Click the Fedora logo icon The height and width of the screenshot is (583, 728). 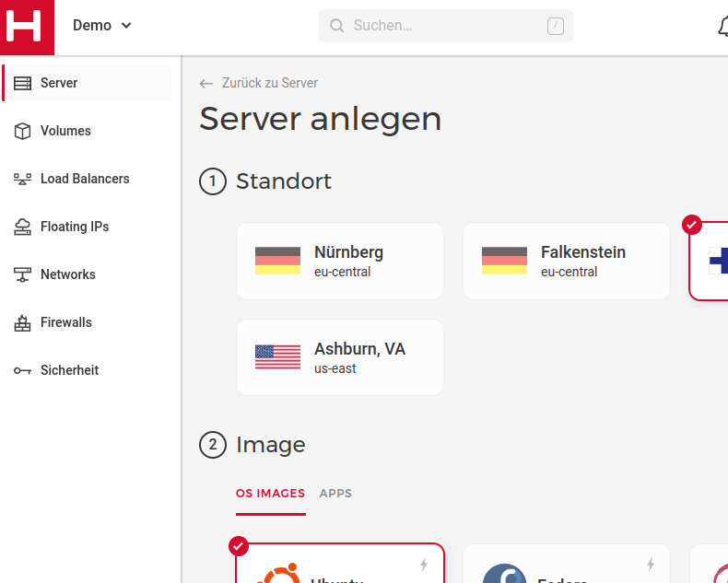click(x=505, y=574)
